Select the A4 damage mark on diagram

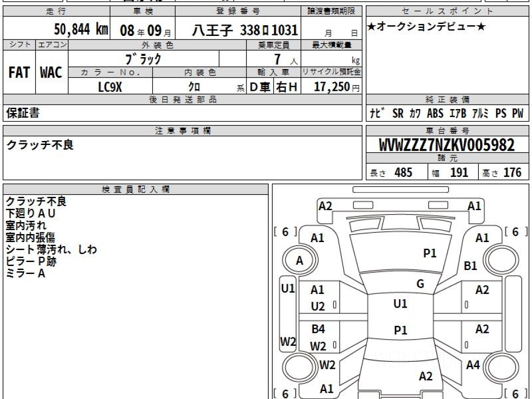473,365
